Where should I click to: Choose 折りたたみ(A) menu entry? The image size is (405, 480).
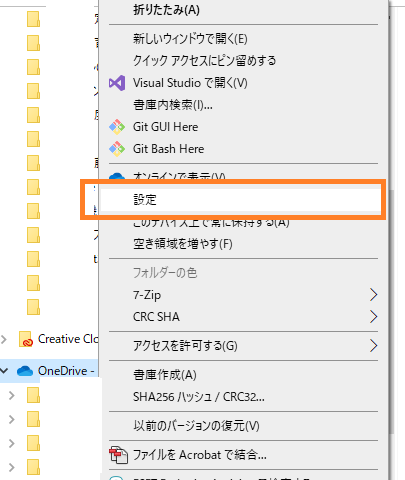click(x=166, y=10)
